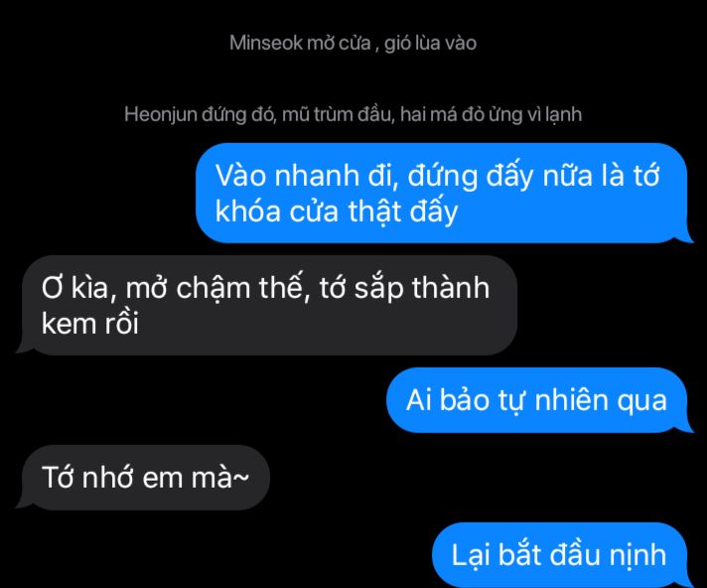Select the blue bubble 'Vào nhanh đi, đứng đấy nữa'

coord(442,193)
